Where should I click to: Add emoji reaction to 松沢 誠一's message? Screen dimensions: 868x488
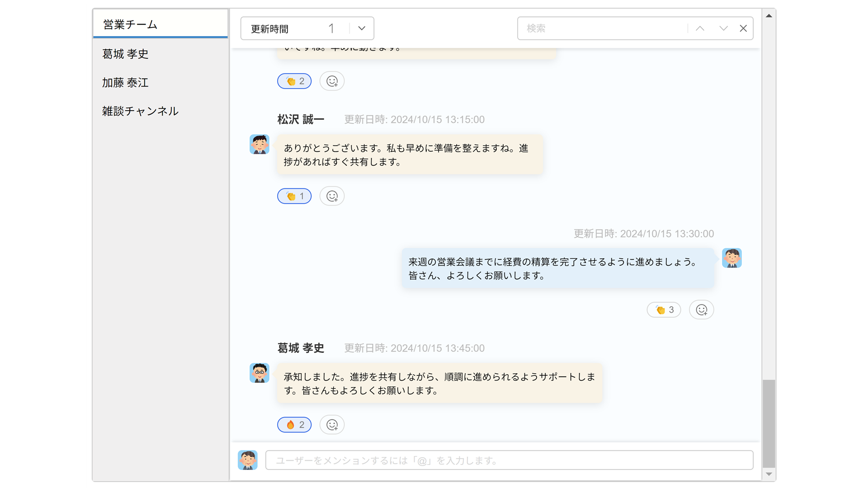(x=332, y=196)
